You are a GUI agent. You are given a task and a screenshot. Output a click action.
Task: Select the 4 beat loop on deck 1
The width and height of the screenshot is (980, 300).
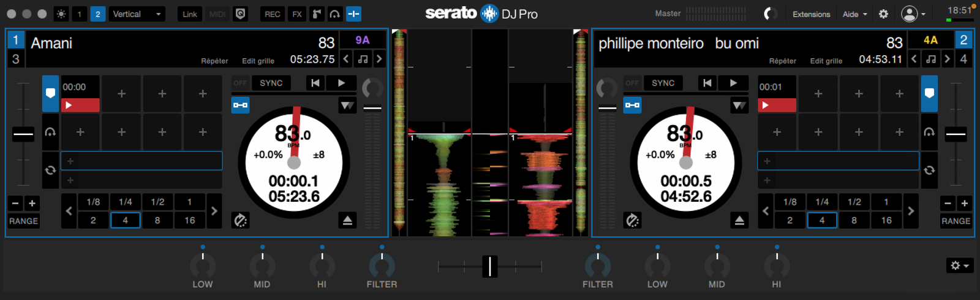[x=126, y=220]
